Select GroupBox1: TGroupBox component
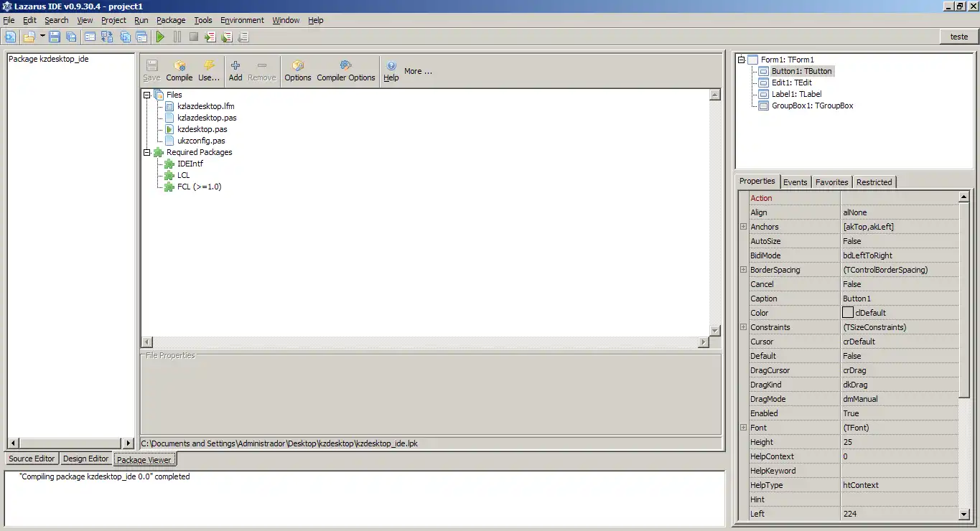 [x=813, y=105]
